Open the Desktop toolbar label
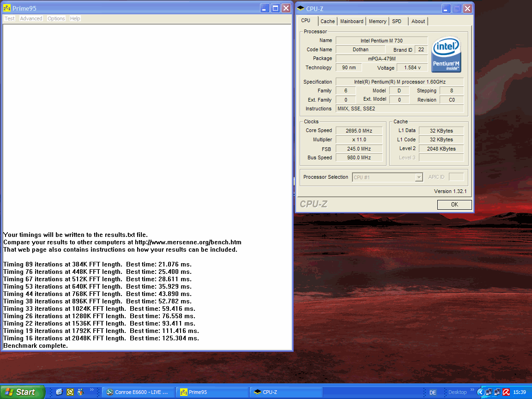Image resolution: width=532 pixels, height=399 pixels. point(457,392)
